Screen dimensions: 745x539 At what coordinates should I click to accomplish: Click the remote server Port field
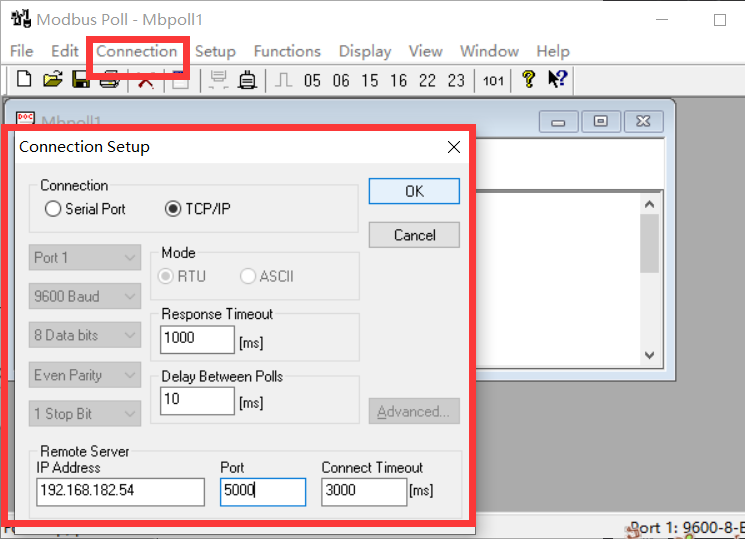[263, 492]
